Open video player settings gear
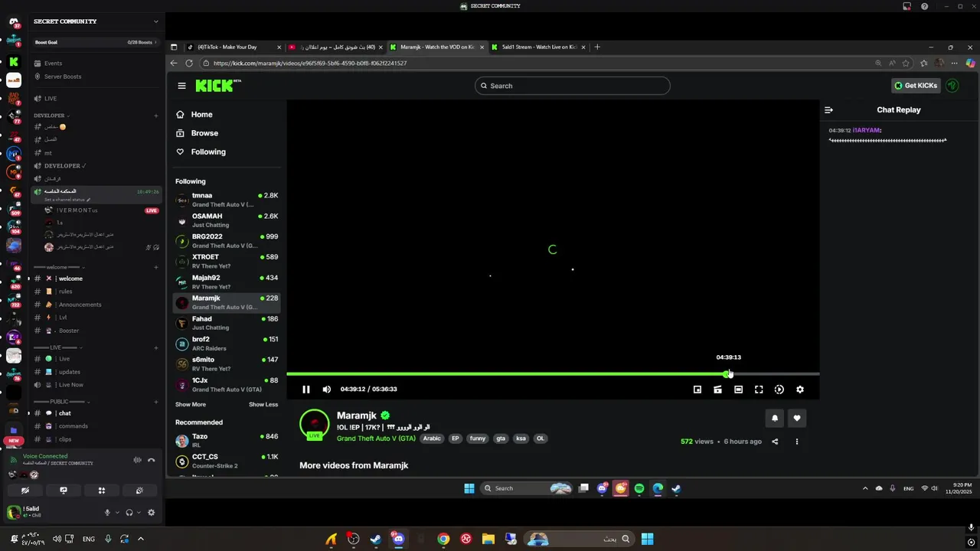The width and height of the screenshot is (980, 551). coord(800,390)
